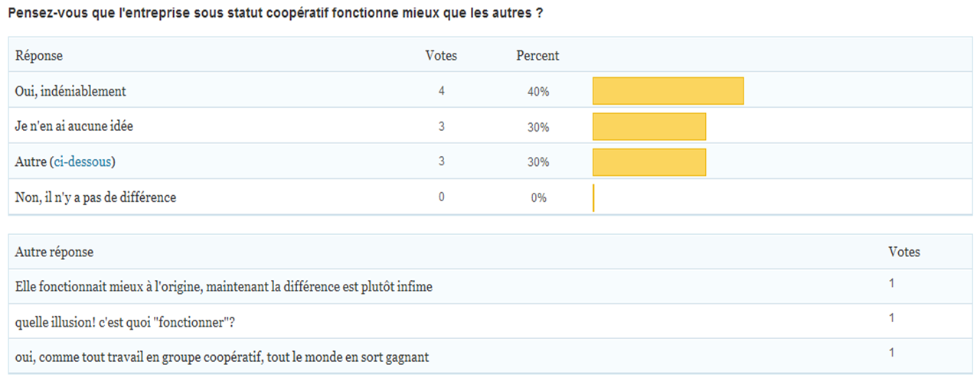Open the "ci-dessous" link

84,162
